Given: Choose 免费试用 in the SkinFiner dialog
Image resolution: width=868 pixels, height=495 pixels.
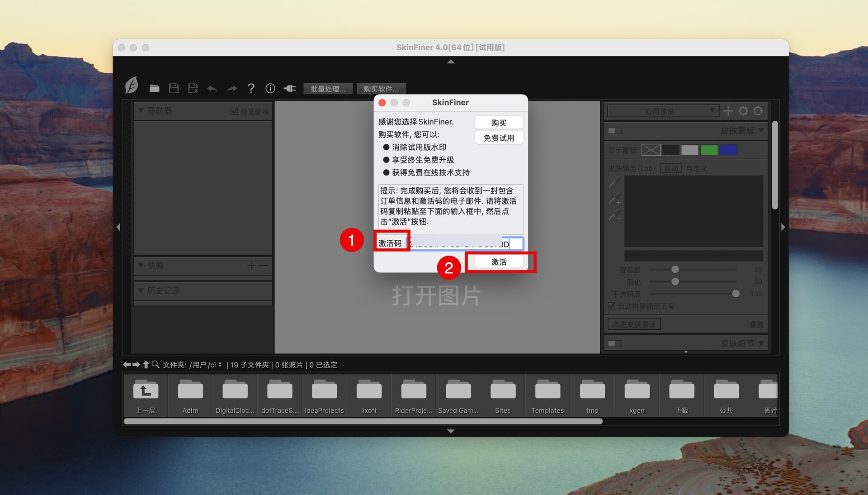Looking at the screenshot, I should click(x=499, y=138).
